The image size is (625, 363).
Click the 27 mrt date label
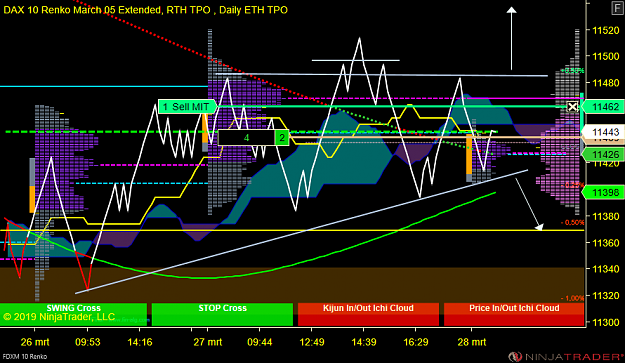click(208, 342)
